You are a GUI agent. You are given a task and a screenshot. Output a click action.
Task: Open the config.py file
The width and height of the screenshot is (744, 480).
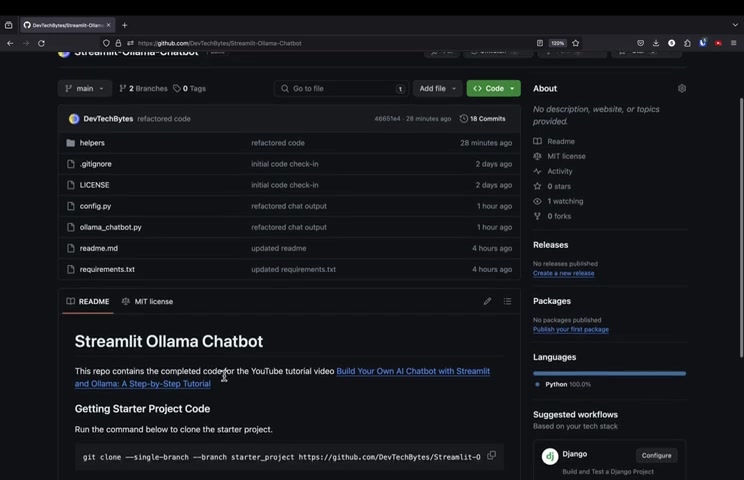tap(95, 206)
